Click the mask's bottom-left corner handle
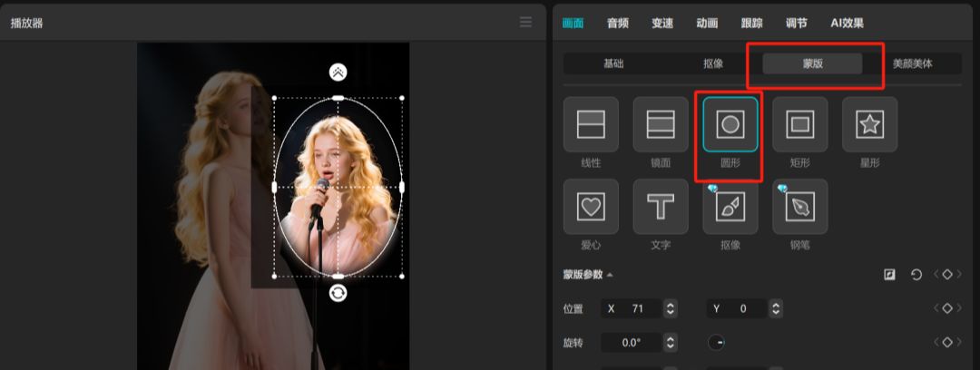 pyautogui.click(x=274, y=276)
